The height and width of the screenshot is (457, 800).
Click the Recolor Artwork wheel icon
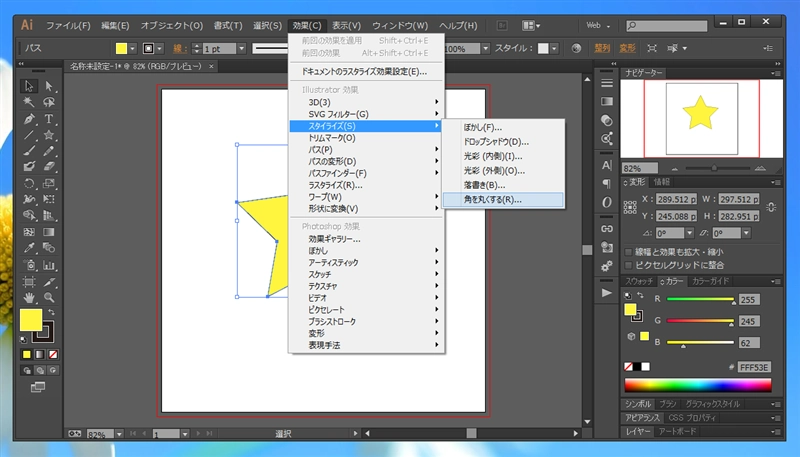point(576,48)
